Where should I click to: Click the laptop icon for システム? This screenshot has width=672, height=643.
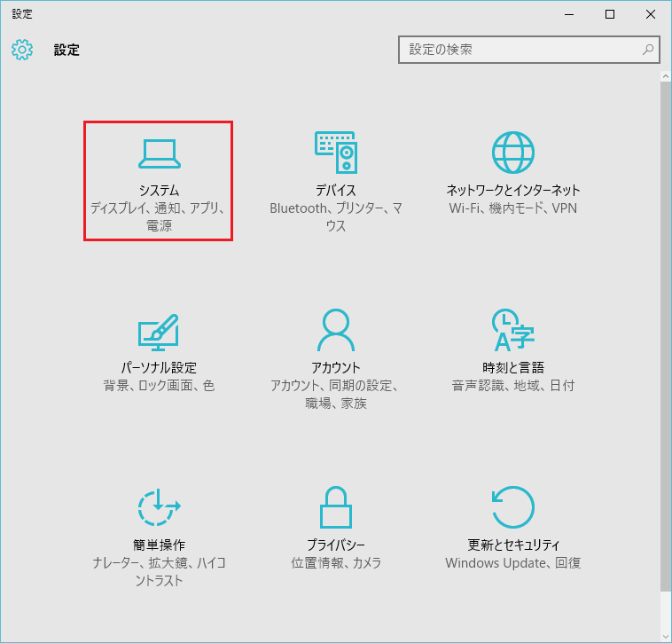159,154
